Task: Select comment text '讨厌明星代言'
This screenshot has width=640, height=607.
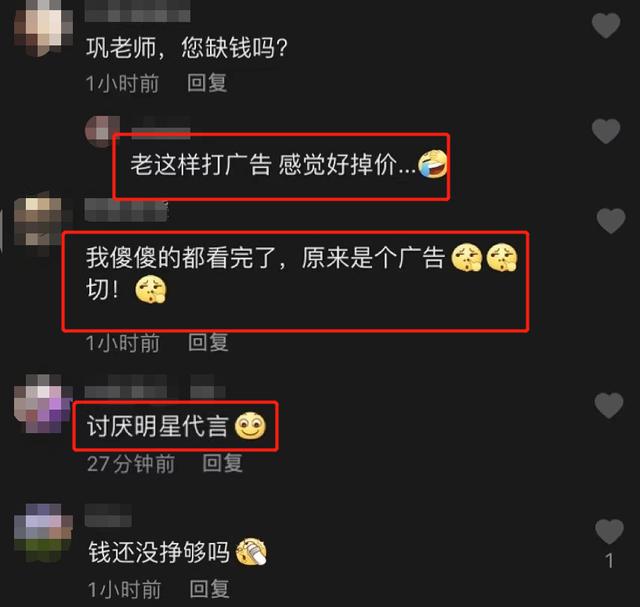Action: [x=158, y=426]
